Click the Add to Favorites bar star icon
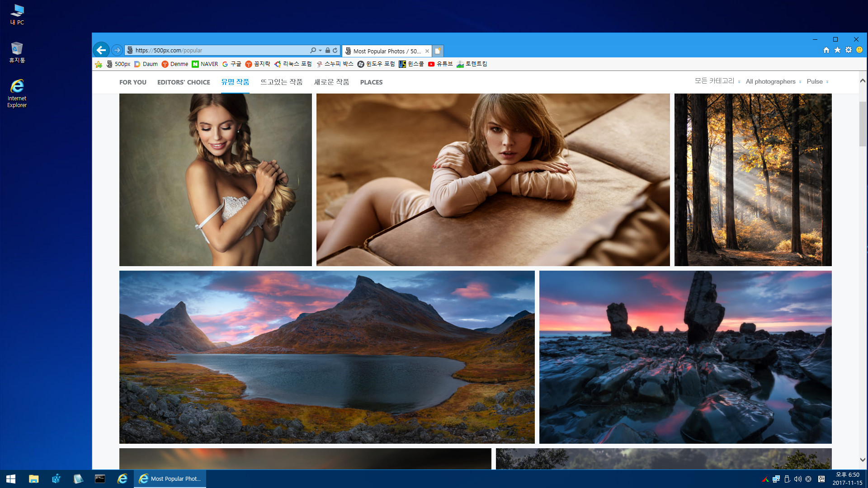 [99, 64]
